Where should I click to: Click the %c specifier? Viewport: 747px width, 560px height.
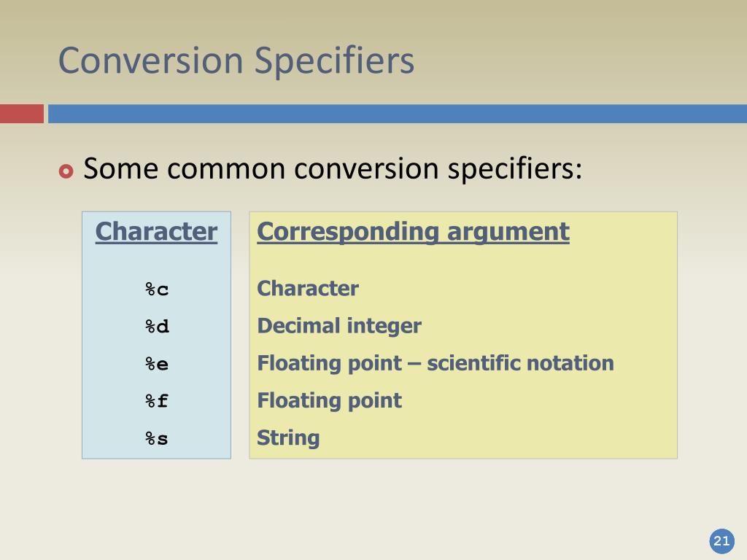tap(157, 289)
